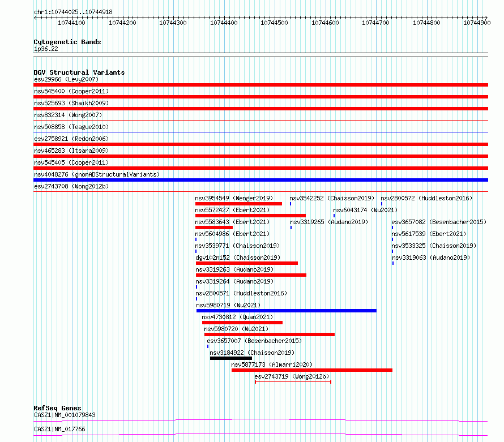This screenshot has width=504, height=442.
Task: Click ruler position 10744100
Action: pyautogui.click(x=71, y=23)
